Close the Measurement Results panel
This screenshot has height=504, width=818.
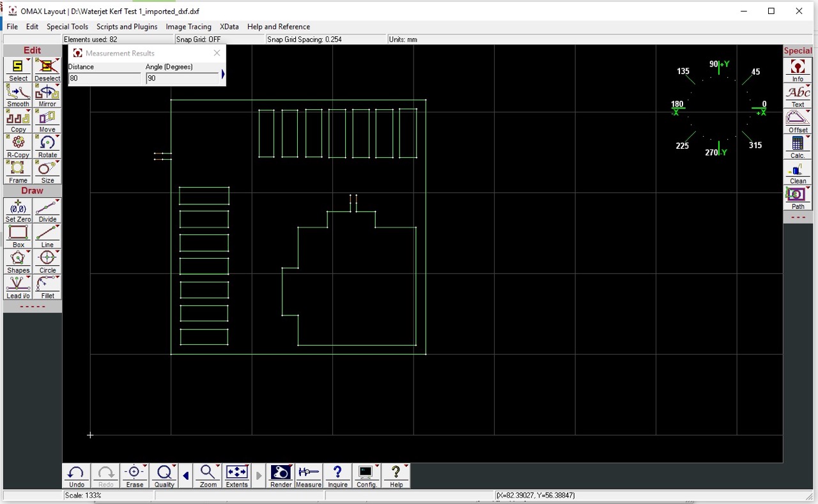pos(217,53)
